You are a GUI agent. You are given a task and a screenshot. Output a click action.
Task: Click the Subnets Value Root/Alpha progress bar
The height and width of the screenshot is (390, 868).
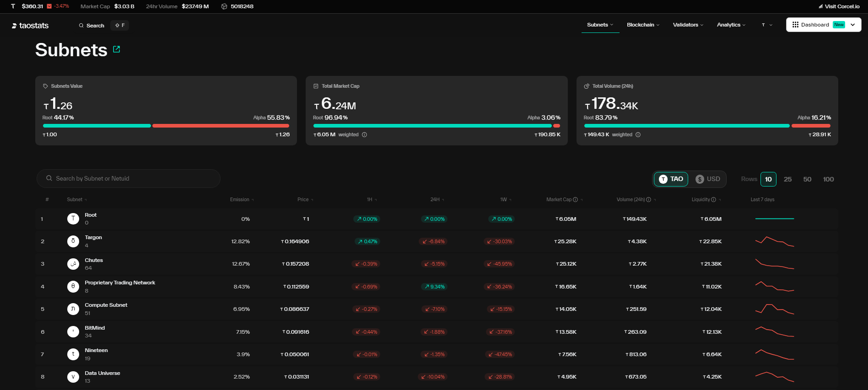(x=166, y=126)
